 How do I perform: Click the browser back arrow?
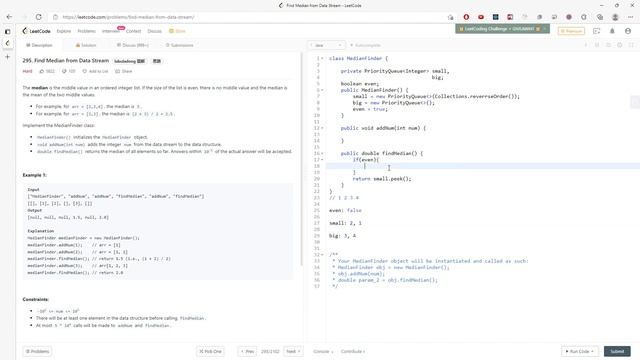coord(9,17)
